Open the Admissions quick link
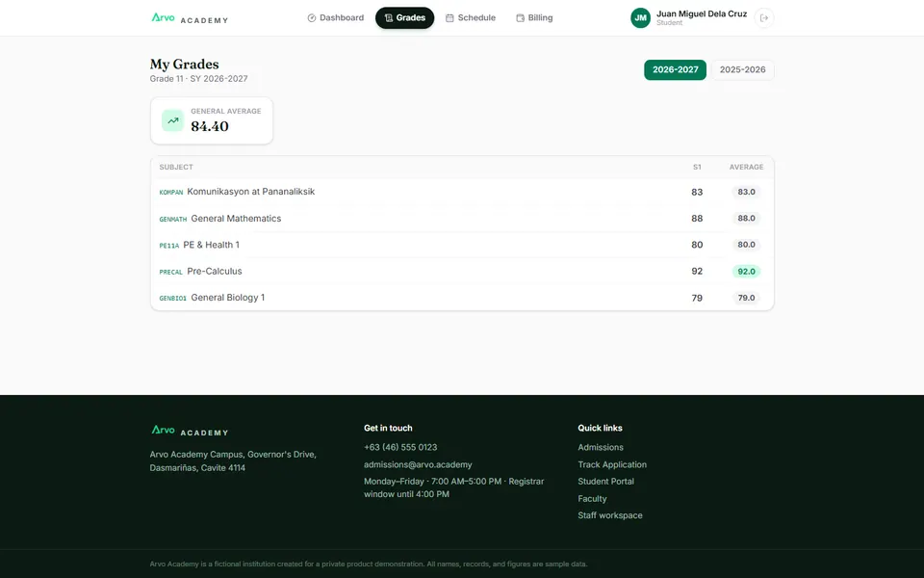 601,447
